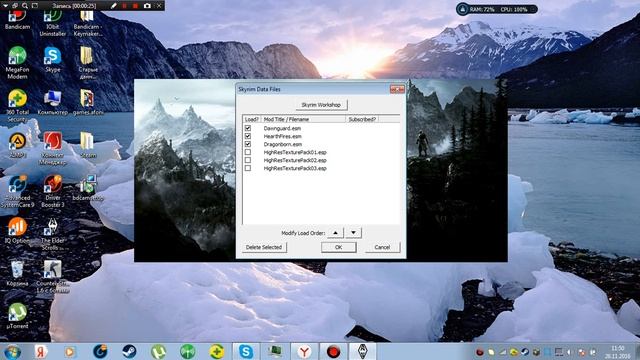The image size is (640, 360).
Task: Open The Elder Scrolls desktop shortcut
Action: pyautogui.click(x=53, y=234)
